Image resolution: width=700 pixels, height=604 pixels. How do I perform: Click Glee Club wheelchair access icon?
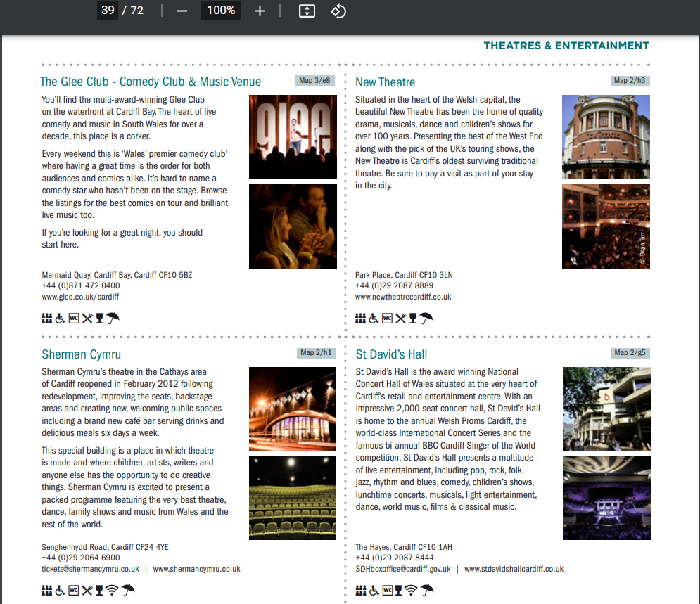[60, 318]
